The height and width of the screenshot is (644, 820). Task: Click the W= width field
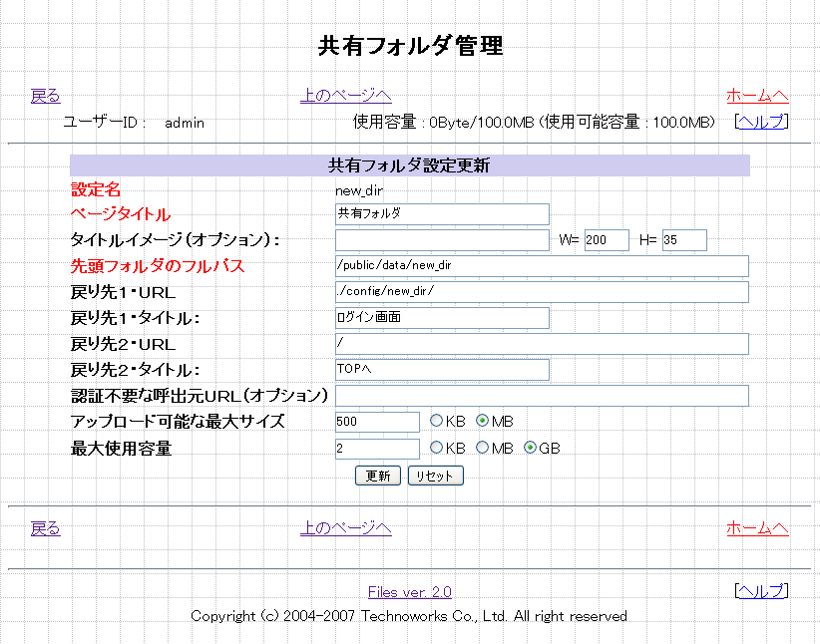click(x=607, y=240)
